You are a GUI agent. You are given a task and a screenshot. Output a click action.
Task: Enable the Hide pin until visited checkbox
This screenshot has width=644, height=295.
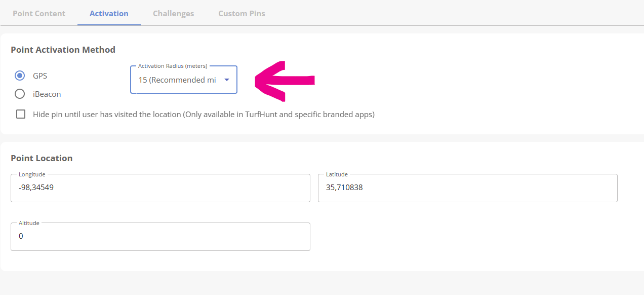(21, 114)
